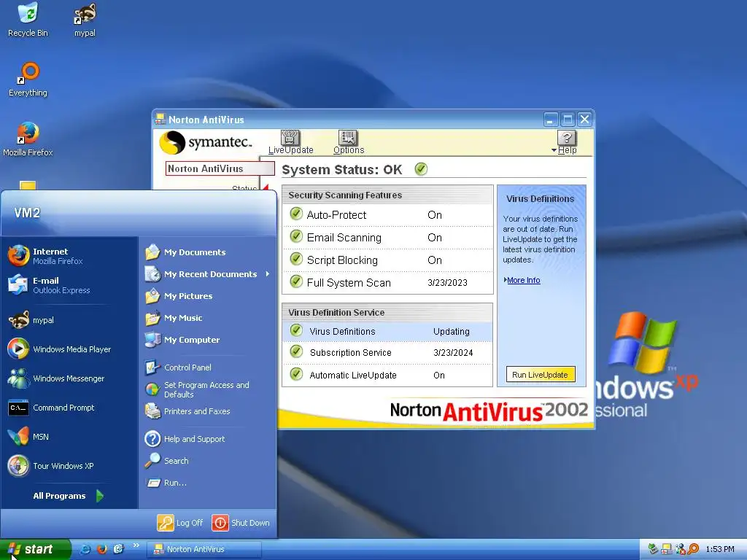Select Email Scanning checkmark icon

pos(296,236)
